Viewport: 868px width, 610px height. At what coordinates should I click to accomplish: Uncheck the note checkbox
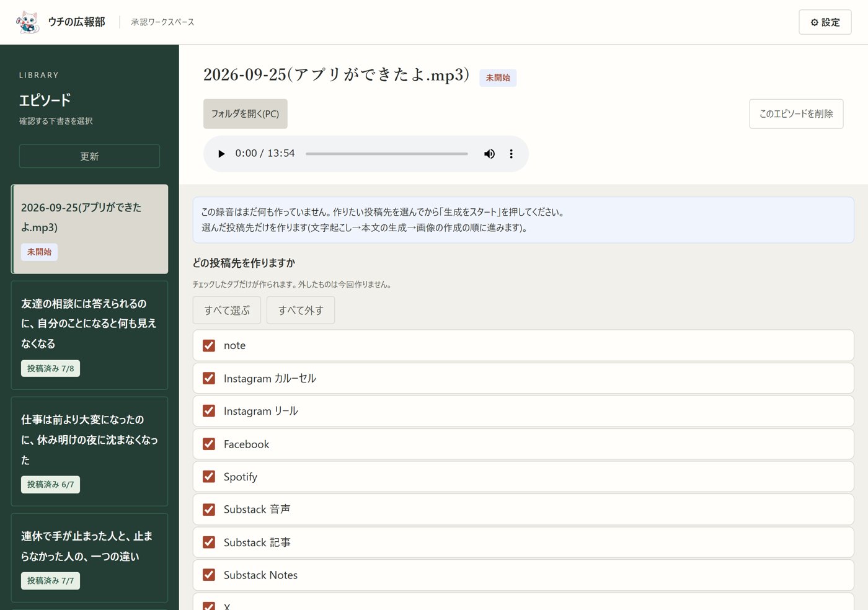click(209, 346)
